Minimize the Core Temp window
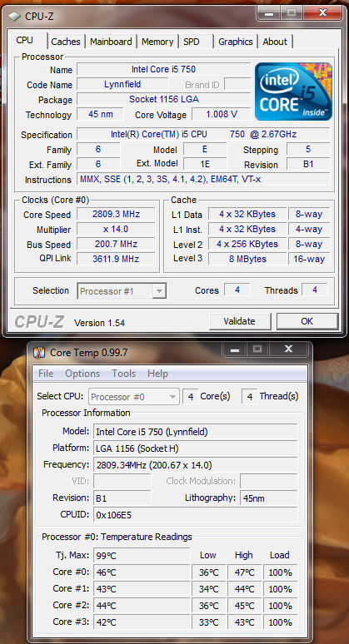The width and height of the screenshot is (349, 644). coord(235,349)
